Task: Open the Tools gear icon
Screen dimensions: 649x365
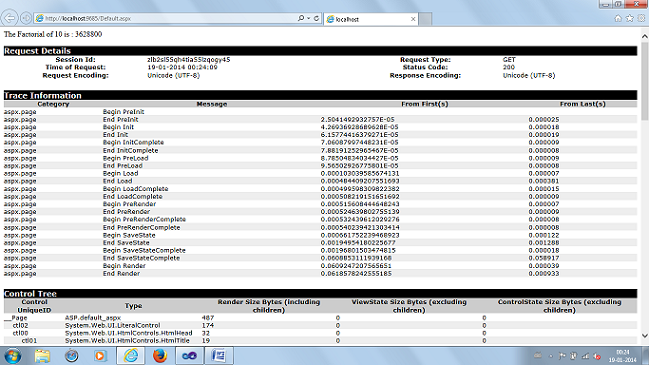Action: [641, 18]
